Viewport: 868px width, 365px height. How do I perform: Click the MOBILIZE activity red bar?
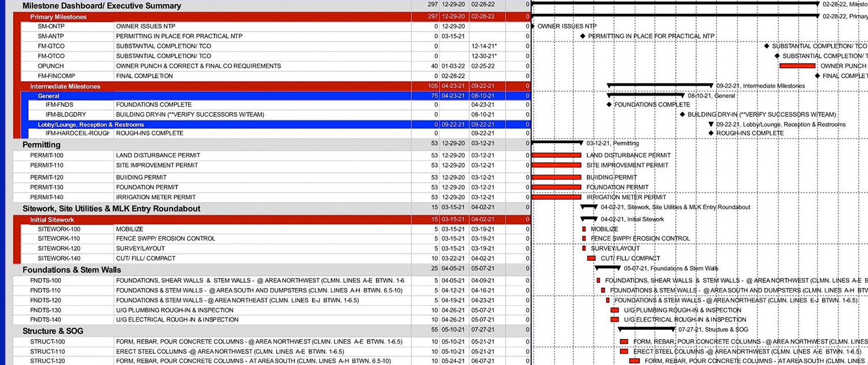584,229
